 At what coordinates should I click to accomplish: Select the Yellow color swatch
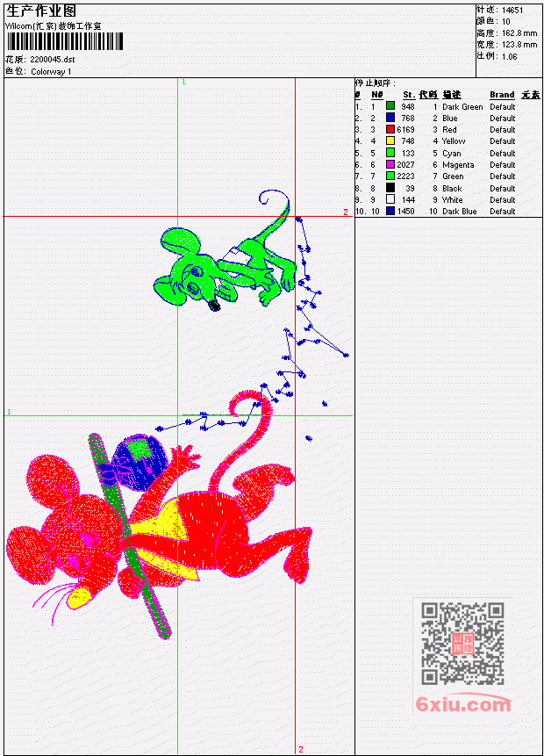click(x=390, y=140)
